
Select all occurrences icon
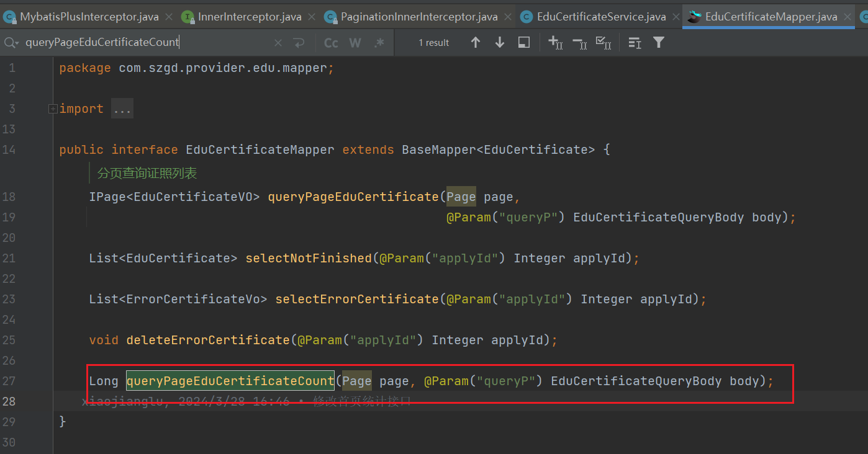[x=603, y=42]
